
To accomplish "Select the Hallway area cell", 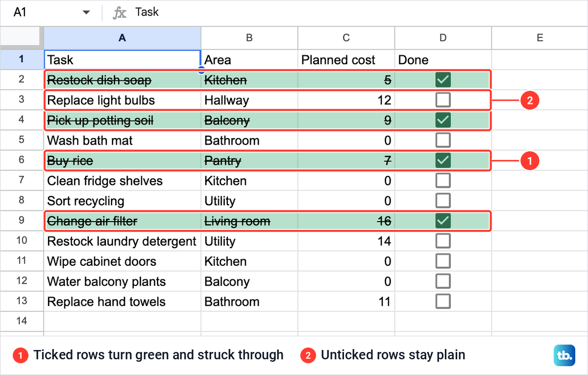I will tap(249, 100).
